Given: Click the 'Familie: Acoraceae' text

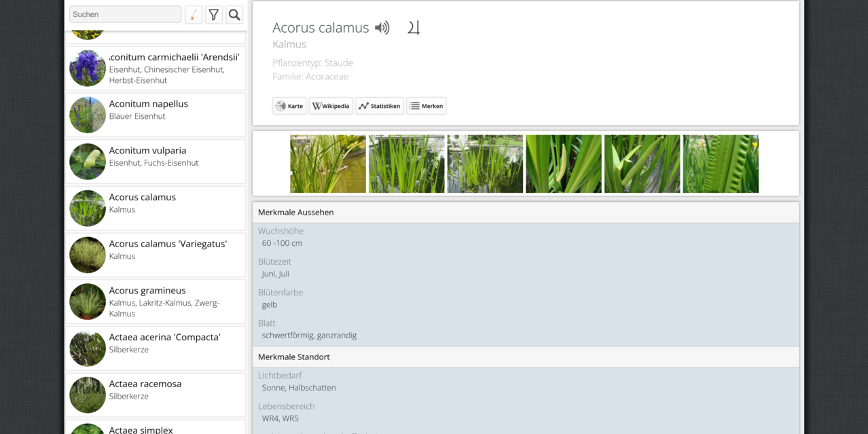Looking at the screenshot, I should tap(310, 77).
